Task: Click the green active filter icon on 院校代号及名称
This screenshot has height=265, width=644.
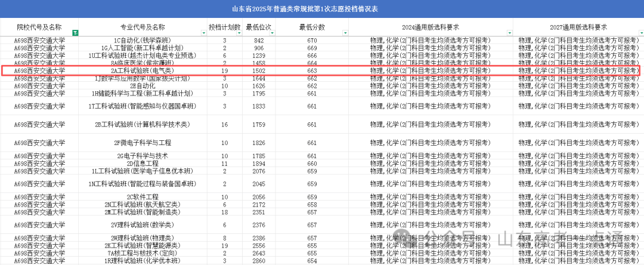Action: 74,33
